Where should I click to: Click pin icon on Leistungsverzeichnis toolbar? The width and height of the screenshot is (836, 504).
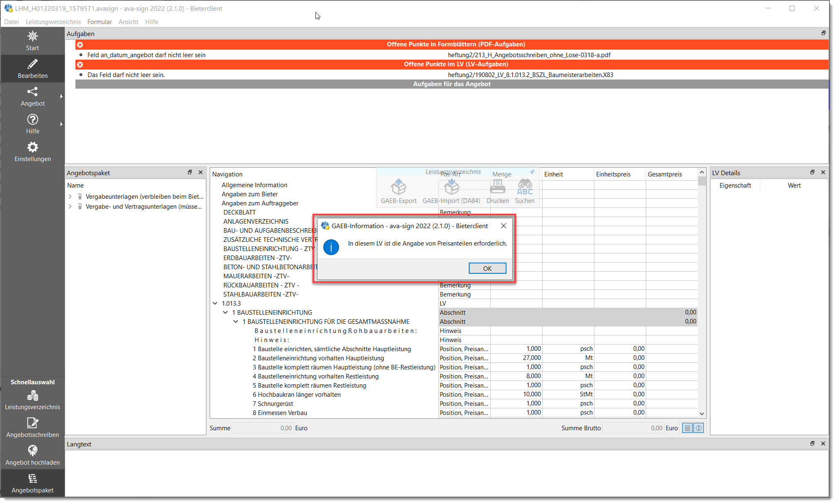click(532, 172)
